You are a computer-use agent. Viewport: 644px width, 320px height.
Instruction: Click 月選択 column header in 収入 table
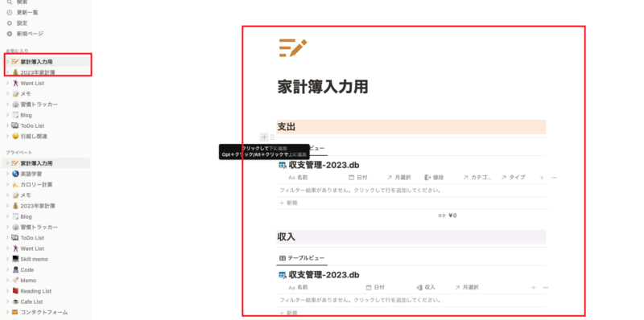467,288
